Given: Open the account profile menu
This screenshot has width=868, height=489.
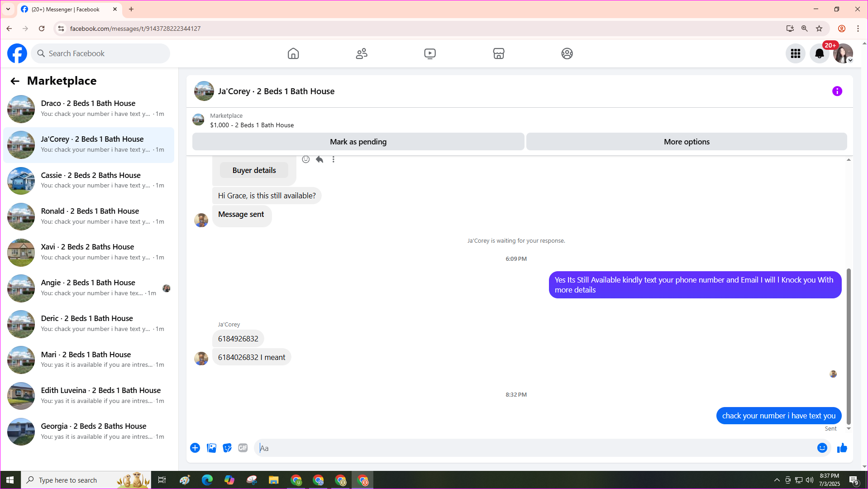Looking at the screenshot, I should pyautogui.click(x=843, y=53).
